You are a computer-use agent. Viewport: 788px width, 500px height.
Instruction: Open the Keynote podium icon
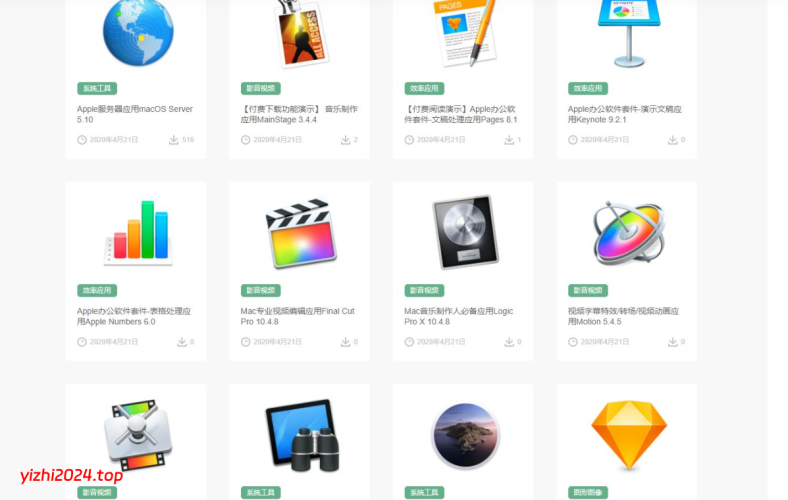(x=629, y=33)
